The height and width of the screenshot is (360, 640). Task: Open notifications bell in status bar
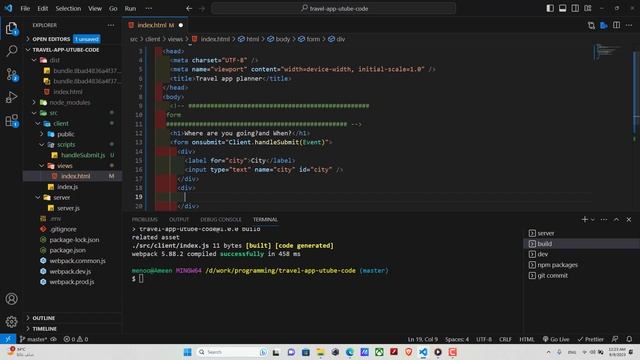coord(629,339)
